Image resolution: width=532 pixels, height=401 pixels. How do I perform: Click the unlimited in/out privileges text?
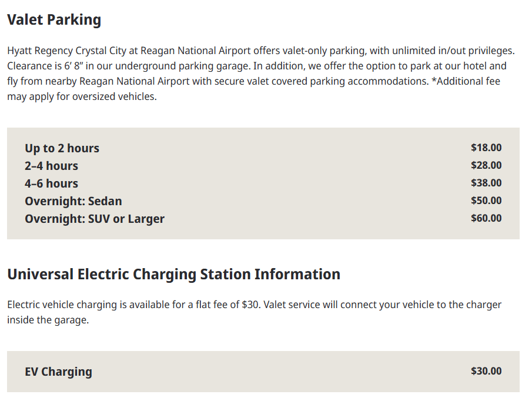point(453,51)
